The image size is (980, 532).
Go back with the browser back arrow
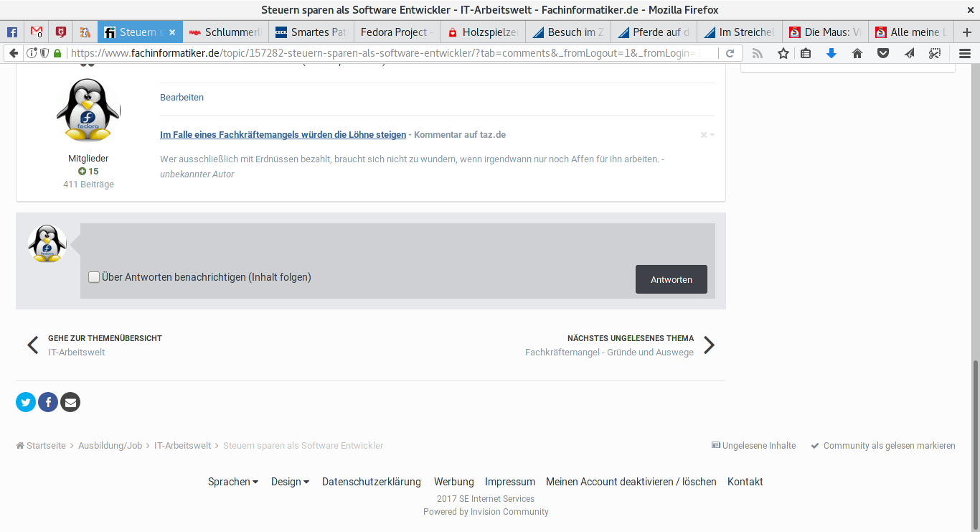pos(13,53)
